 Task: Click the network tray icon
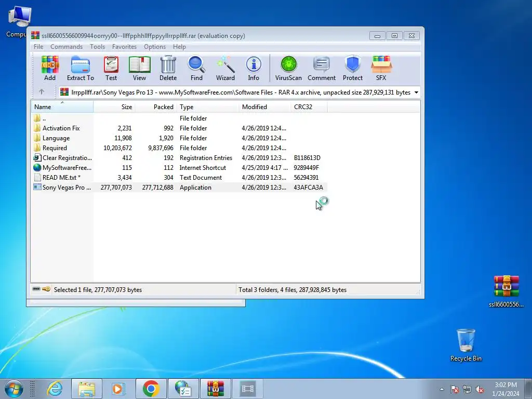pyautogui.click(x=467, y=389)
